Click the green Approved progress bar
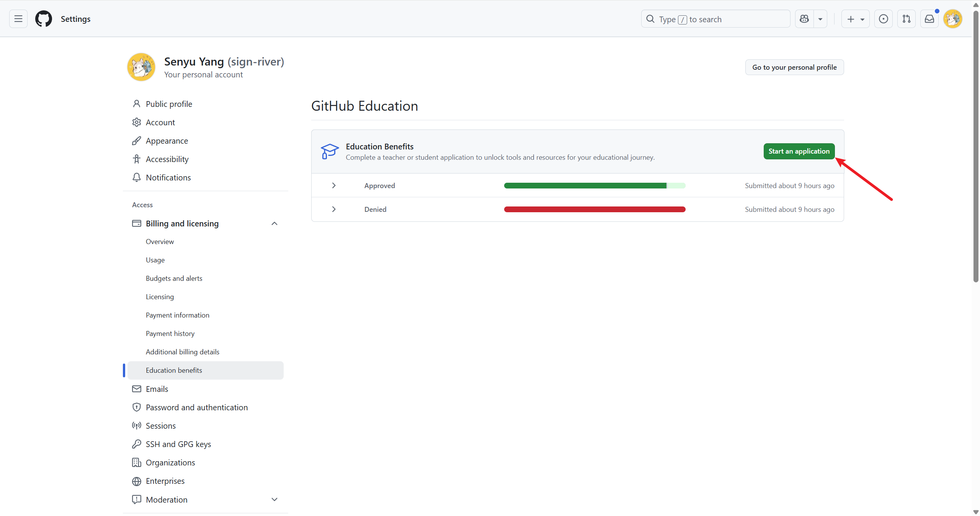The image size is (980, 516). pos(595,186)
